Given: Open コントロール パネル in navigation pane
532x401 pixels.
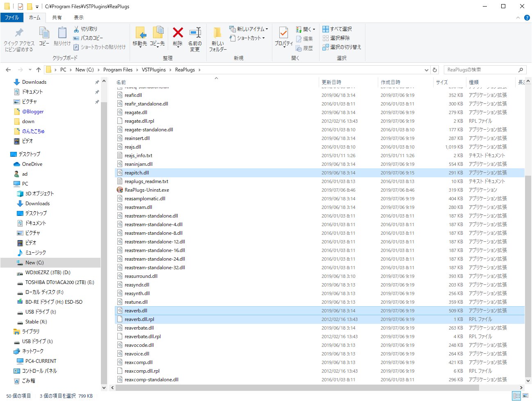Looking at the screenshot, I should coord(39,371).
